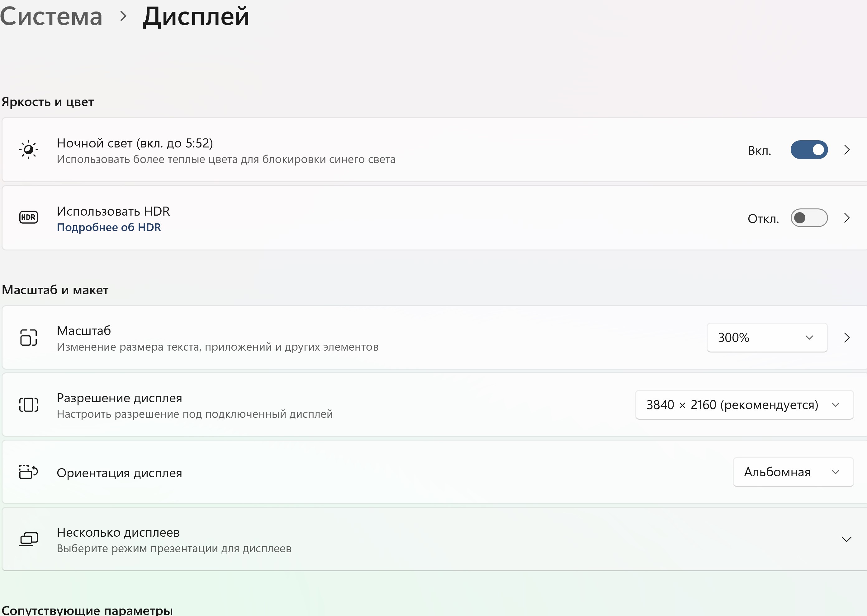867x616 pixels.
Task: Open the Подробнее об HDR link
Action: tap(109, 227)
